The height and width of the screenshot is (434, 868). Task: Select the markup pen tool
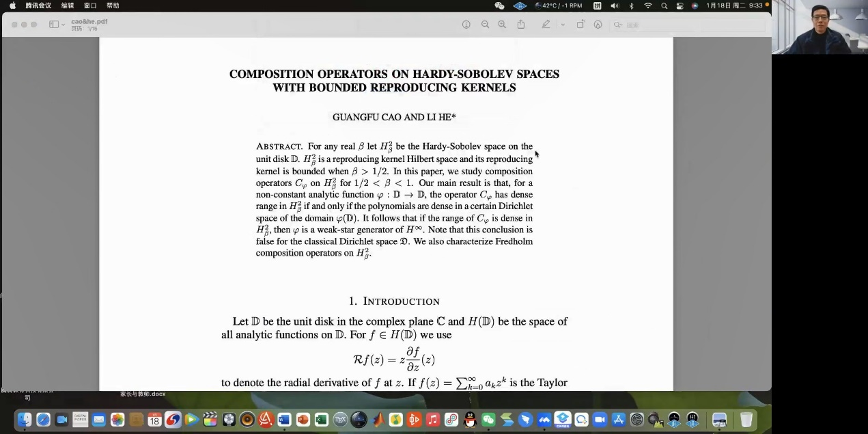click(546, 25)
